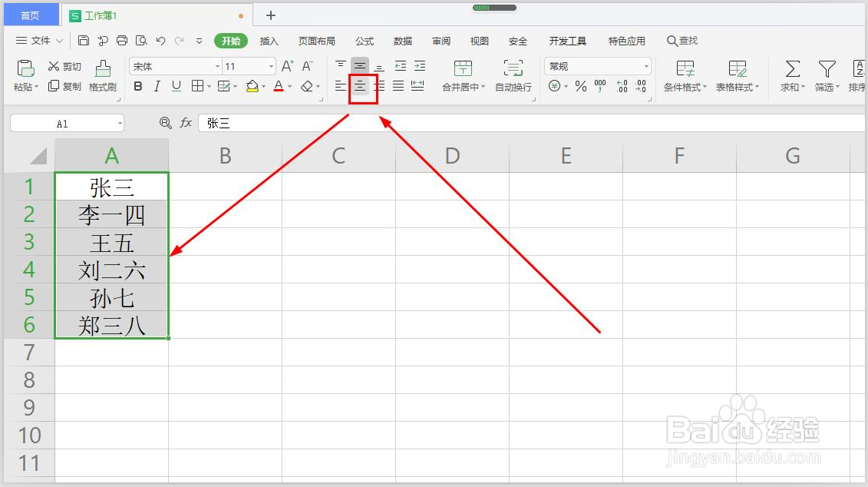
Task: Click the fx insert function button
Action: point(186,123)
